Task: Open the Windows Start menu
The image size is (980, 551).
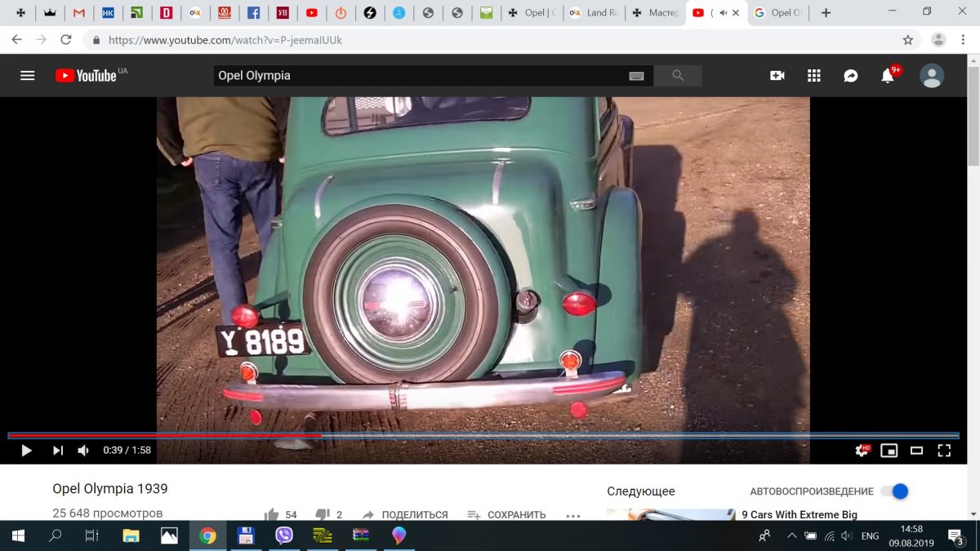Action: (18, 535)
